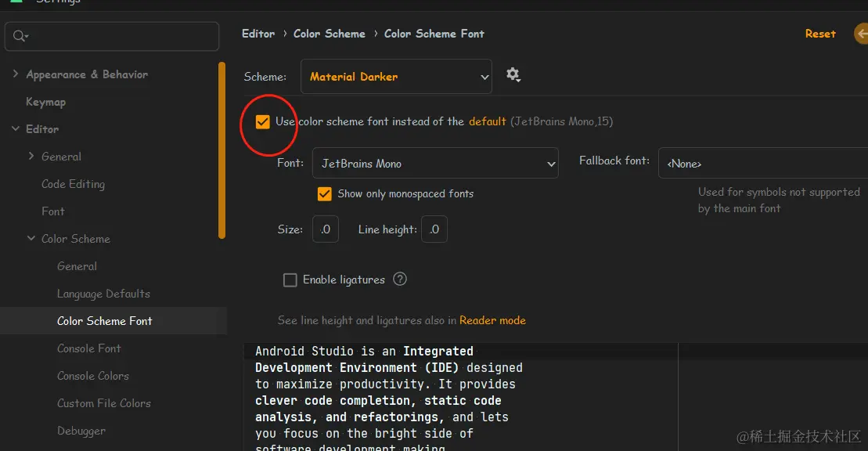Open Console Colors settings
Viewport: 868px width, 451px height.
point(93,376)
